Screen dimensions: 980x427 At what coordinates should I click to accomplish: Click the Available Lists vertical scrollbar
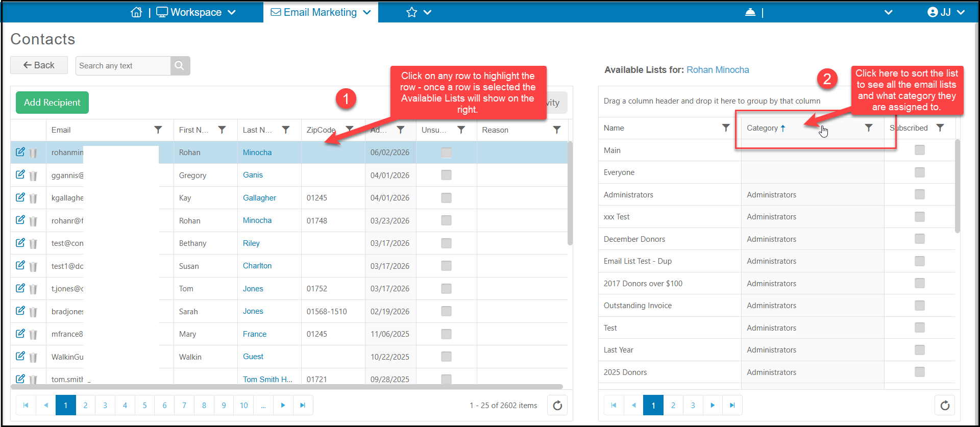click(x=958, y=186)
